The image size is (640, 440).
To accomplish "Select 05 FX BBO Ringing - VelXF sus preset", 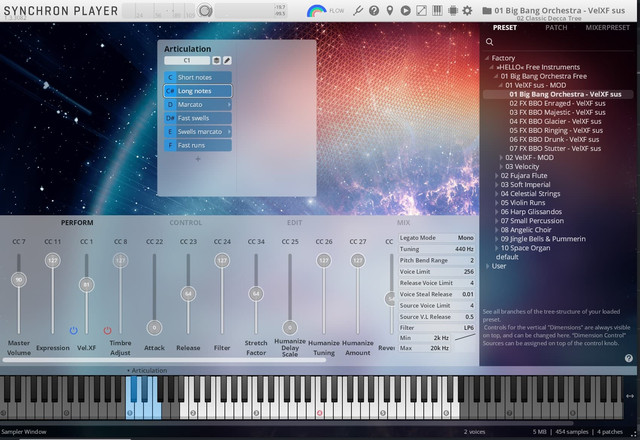I will coord(556,130).
